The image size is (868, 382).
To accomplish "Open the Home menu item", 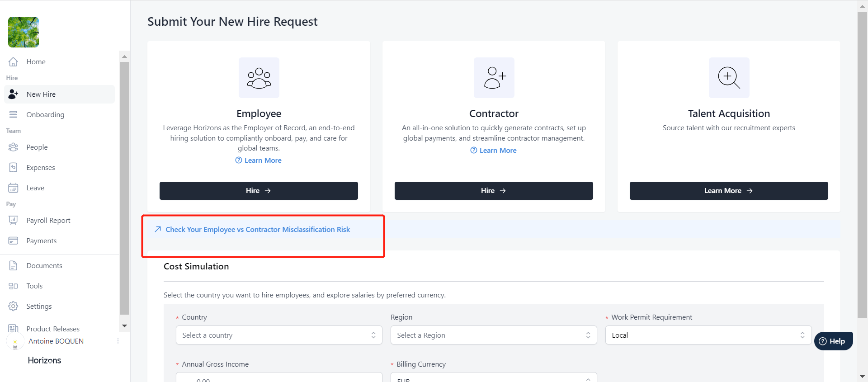I will point(60,62).
